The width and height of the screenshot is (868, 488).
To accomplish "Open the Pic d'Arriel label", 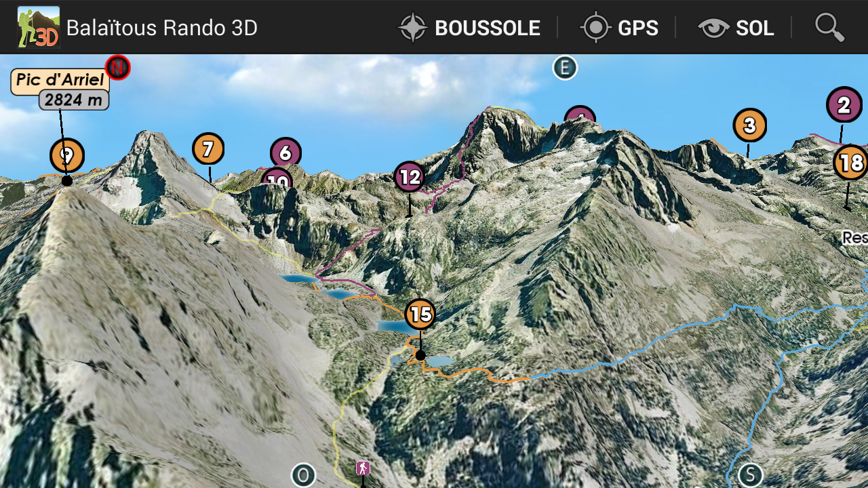I will tap(60, 80).
